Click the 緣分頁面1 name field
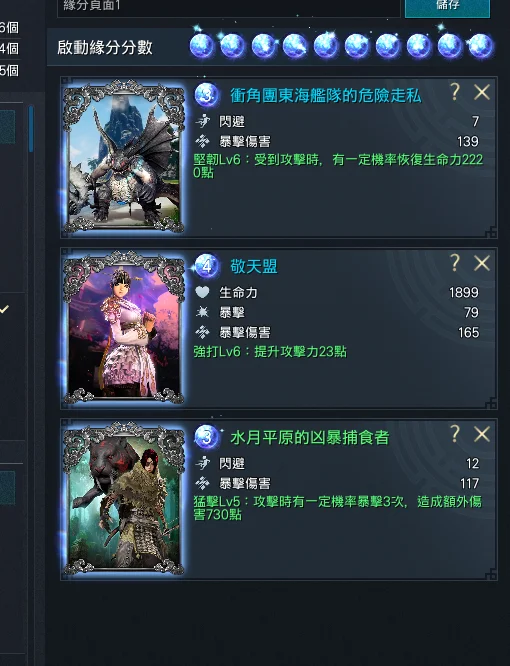The image size is (510, 666). [229, 7]
